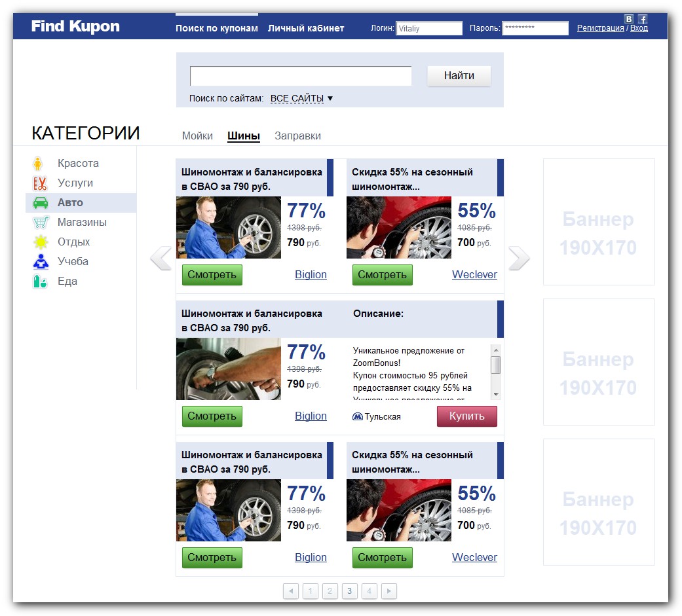The image size is (682, 616).
Task: Go to next coupons with right arrow
Action: [519, 258]
